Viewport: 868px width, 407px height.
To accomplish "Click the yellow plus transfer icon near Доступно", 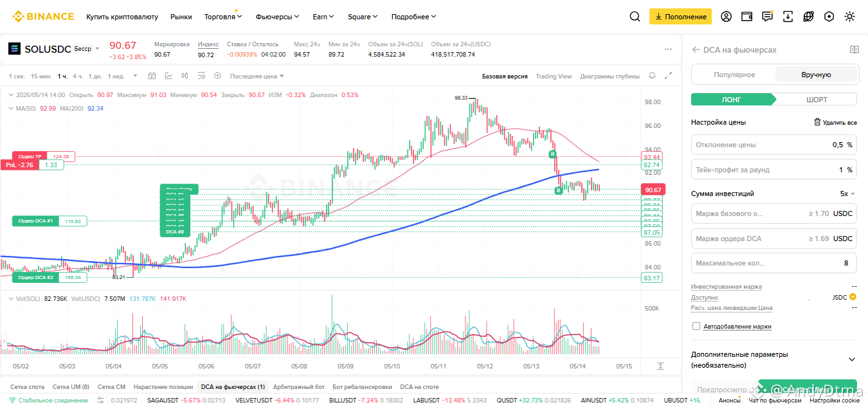I will [853, 297].
